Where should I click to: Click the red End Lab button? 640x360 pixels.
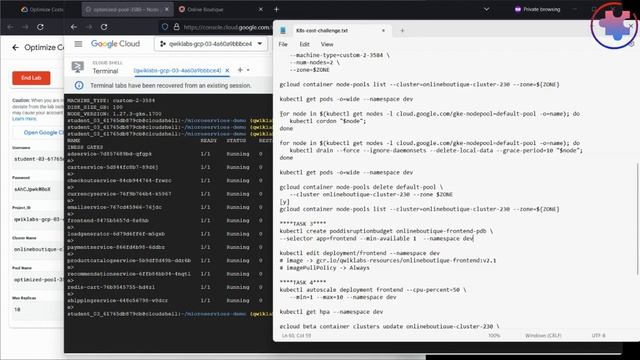31,78
